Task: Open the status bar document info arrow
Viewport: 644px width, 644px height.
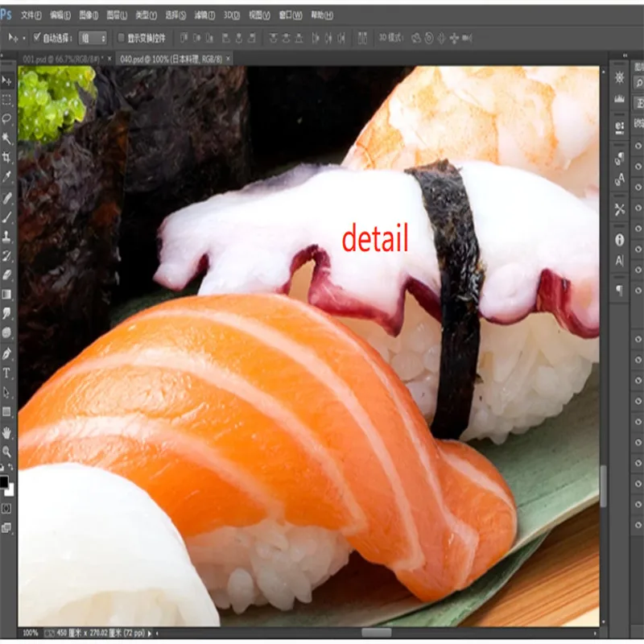Action: pos(150,634)
